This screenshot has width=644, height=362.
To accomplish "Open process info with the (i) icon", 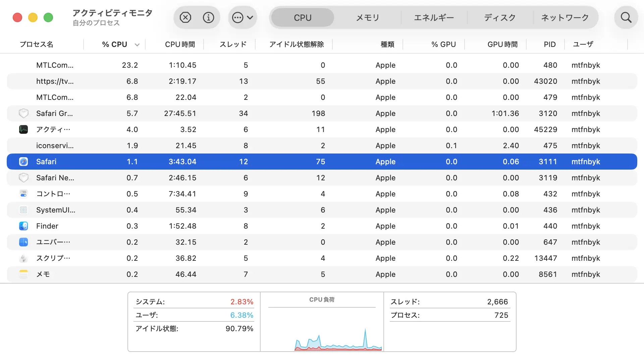I will [208, 17].
